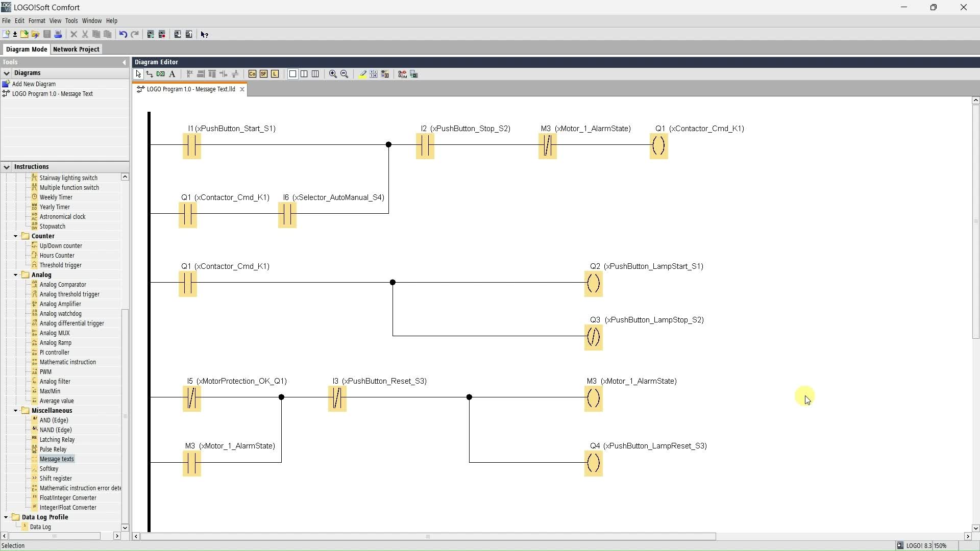The width and height of the screenshot is (980, 551).
Task: Open the Format menu
Action: 37,21
